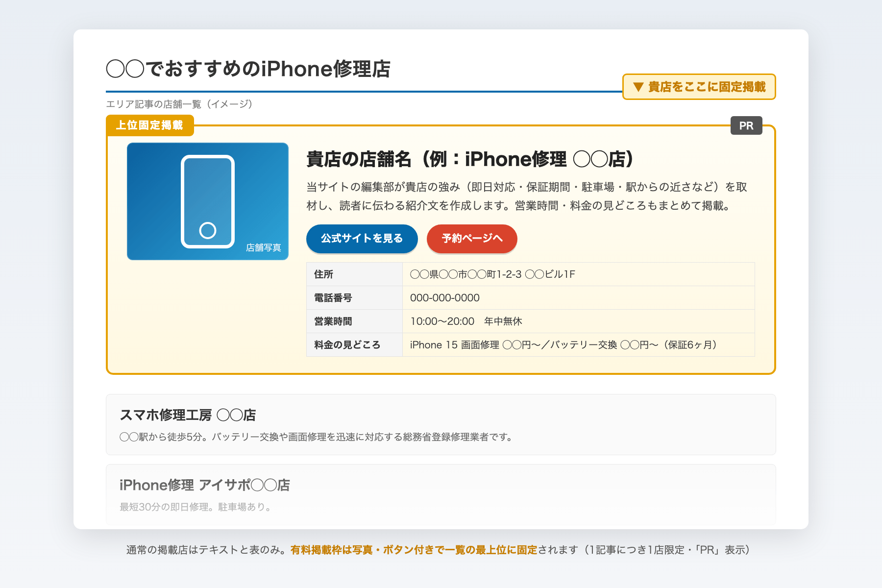The image size is (882, 588).
Task: Click the 電話番号 table header cell
Action: tap(354, 298)
